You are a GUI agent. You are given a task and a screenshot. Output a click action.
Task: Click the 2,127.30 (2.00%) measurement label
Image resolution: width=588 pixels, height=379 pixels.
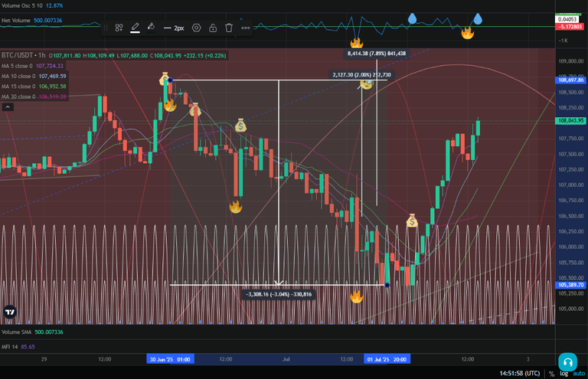[x=361, y=75]
